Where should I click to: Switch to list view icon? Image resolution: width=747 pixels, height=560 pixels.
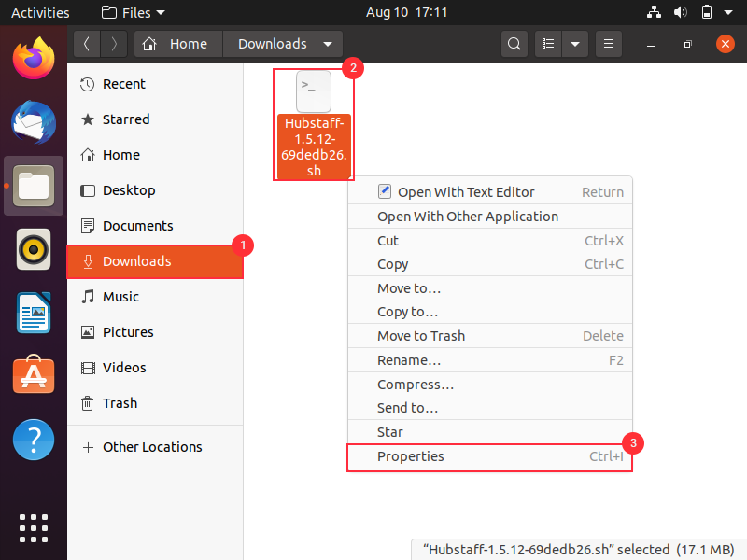(548, 44)
